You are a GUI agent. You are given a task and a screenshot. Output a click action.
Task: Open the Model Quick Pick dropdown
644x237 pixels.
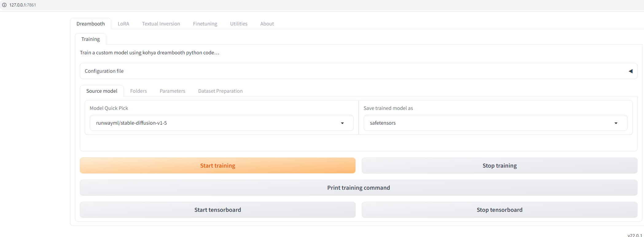click(221, 123)
